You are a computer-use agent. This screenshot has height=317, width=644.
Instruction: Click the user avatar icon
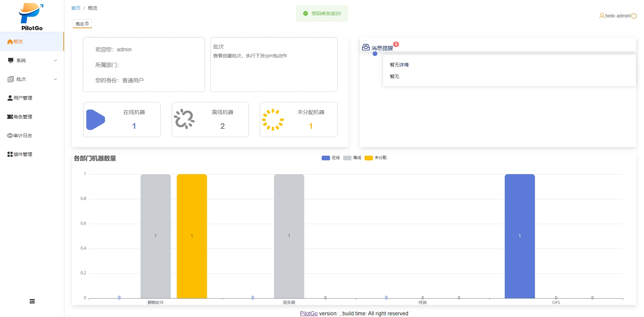pos(602,16)
